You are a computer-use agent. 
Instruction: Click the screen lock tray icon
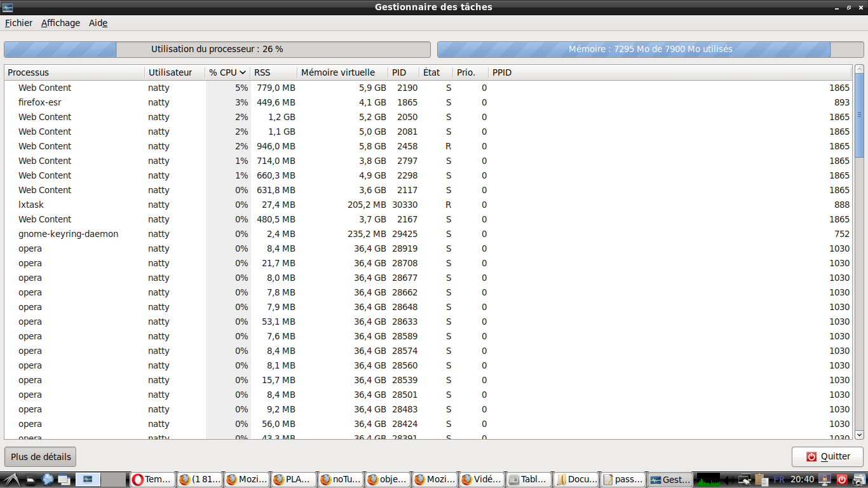825,480
